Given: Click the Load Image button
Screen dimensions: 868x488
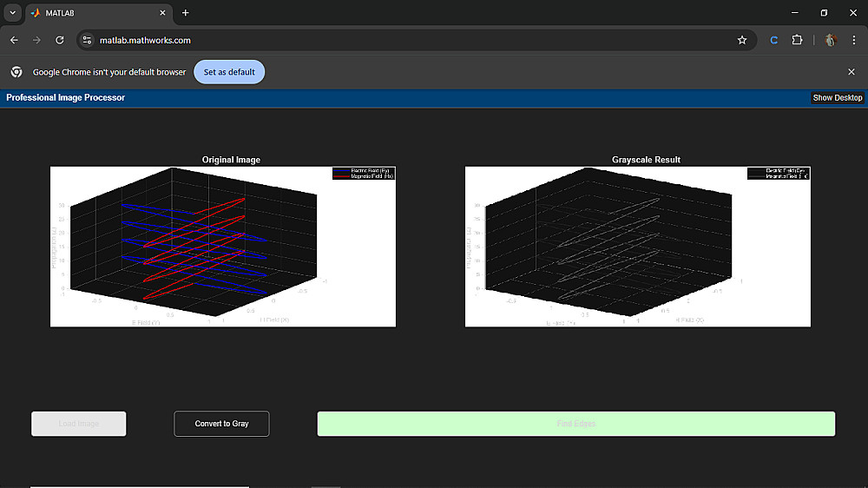Looking at the screenshot, I should 79,424.
